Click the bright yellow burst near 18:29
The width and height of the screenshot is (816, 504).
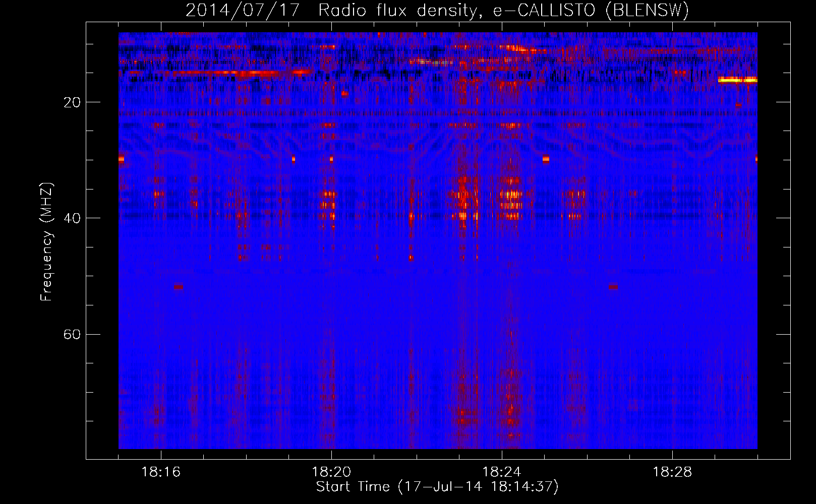click(737, 80)
